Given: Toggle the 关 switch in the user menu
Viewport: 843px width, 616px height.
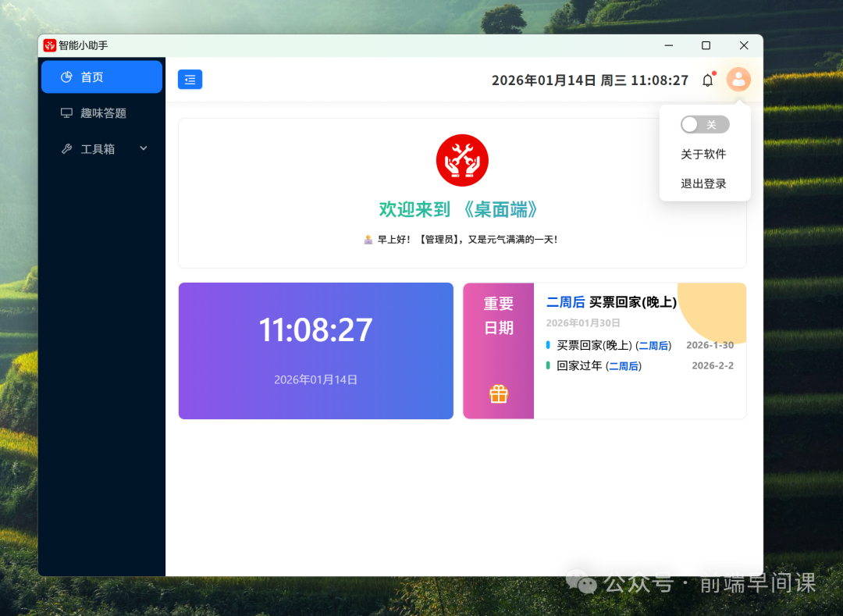Looking at the screenshot, I should point(704,125).
